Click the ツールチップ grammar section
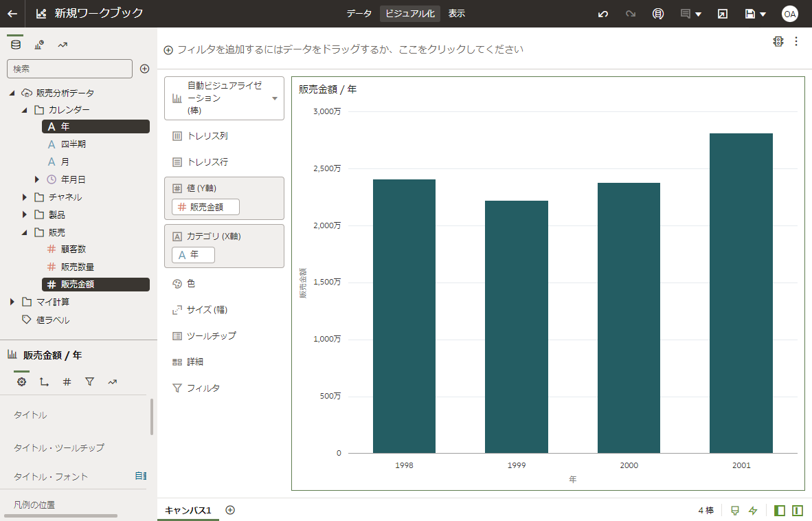812x521 pixels. [224, 335]
